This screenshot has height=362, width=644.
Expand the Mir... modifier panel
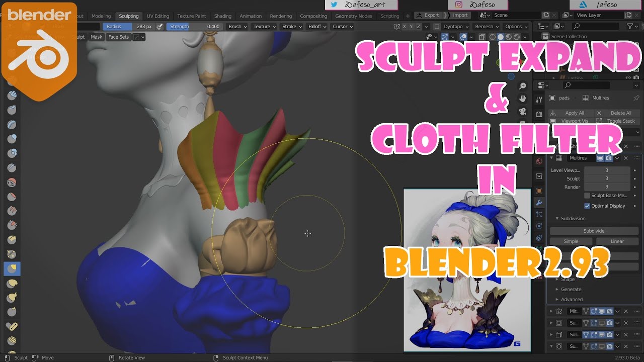point(551,311)
